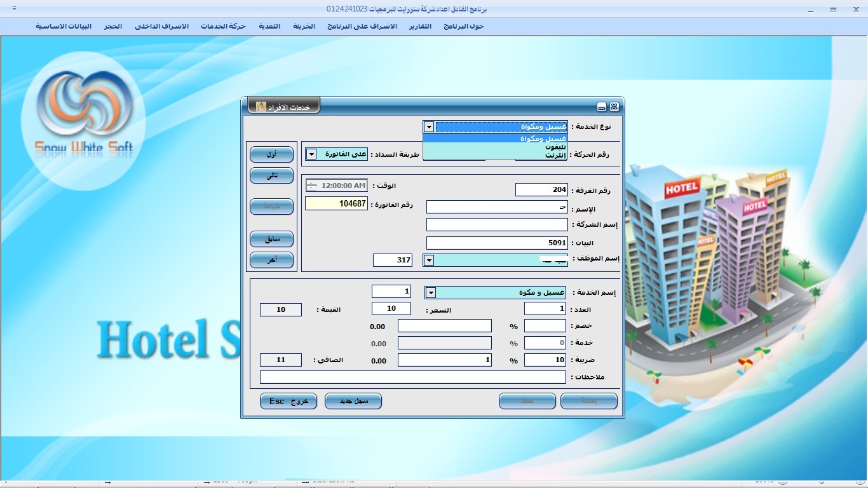
Task: Open the التقارير reports menu
Action: pyautogui.click(x=420, y=26)
